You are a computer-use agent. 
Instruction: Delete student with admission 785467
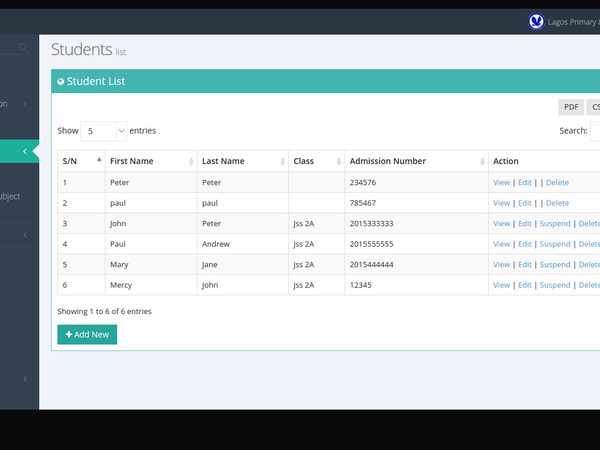pos(557,203)
